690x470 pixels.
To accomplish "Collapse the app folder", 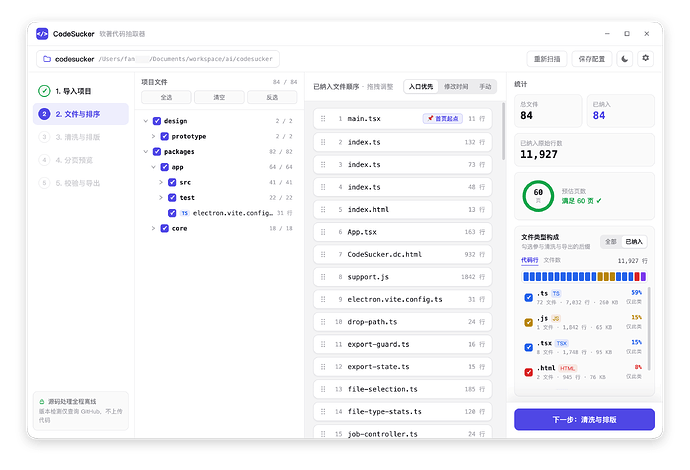I will [153, 167].
